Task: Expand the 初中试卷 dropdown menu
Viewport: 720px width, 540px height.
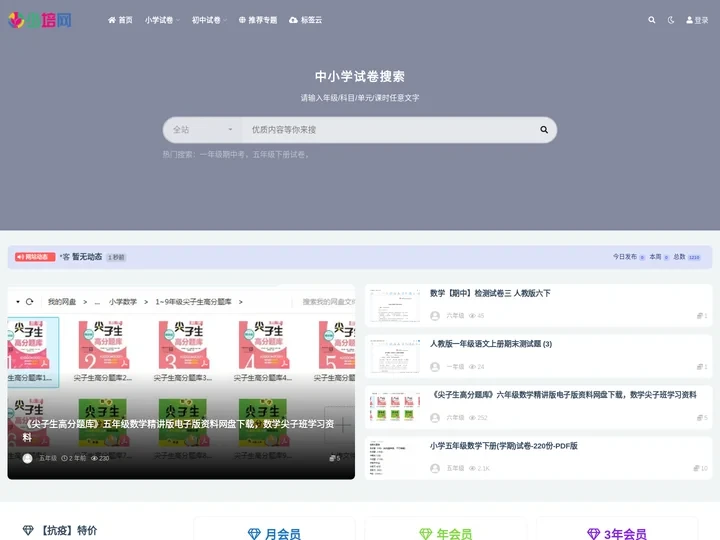Action: click(209, 20)
